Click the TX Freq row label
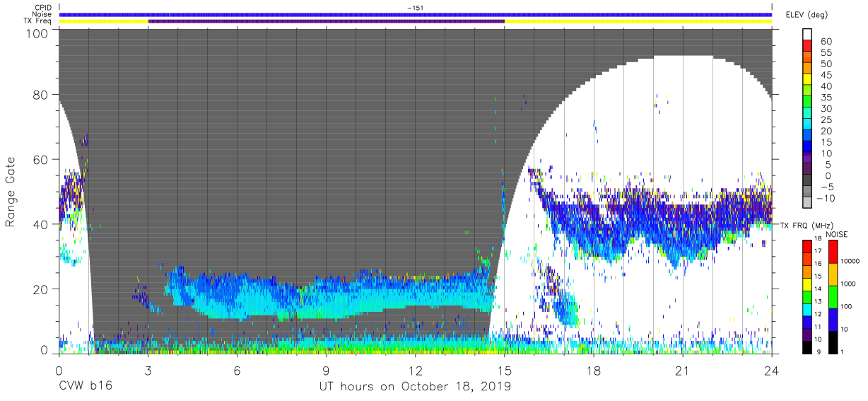 (37, 21)
